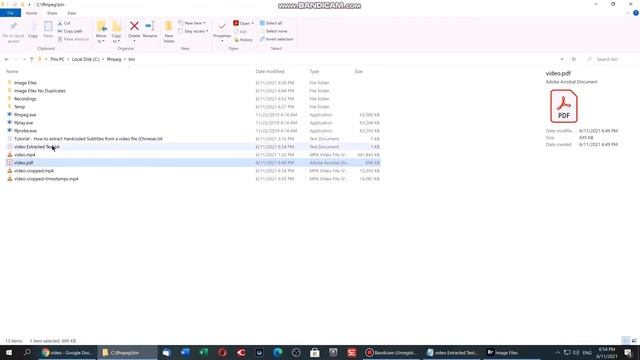
Task: Open Chrome Google Docs taskbar item
Action: coord(67,353)
